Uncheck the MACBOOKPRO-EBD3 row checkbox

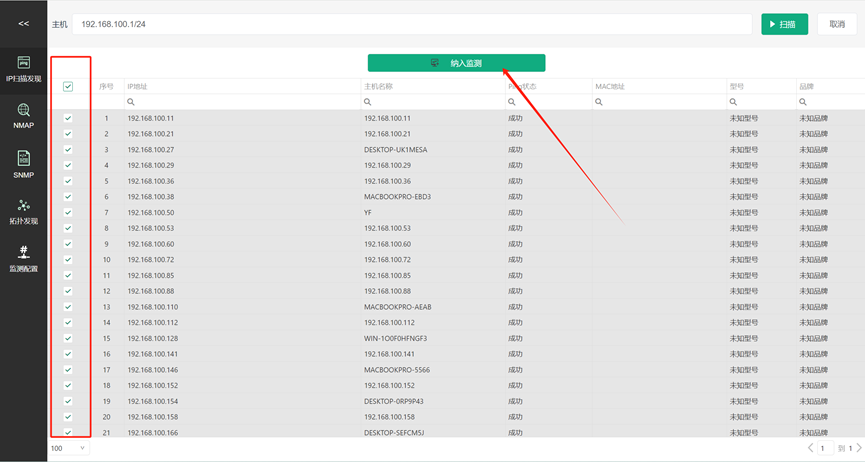(68, 197)
